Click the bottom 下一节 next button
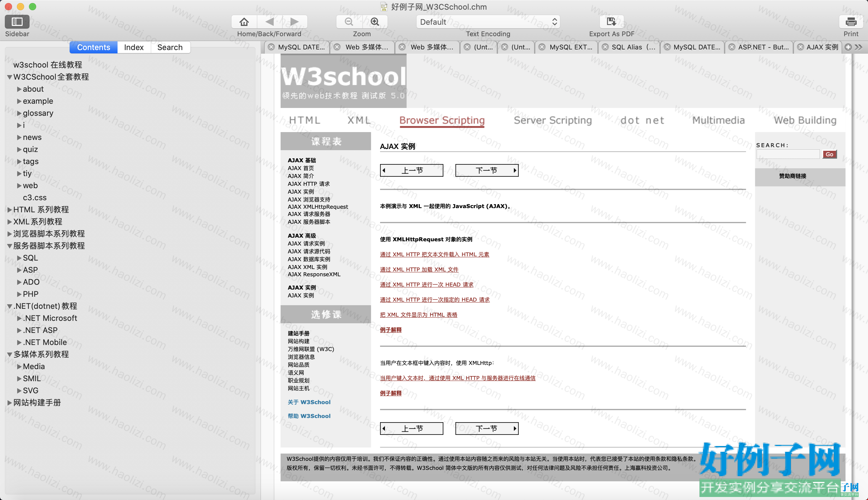 (487, 429)
